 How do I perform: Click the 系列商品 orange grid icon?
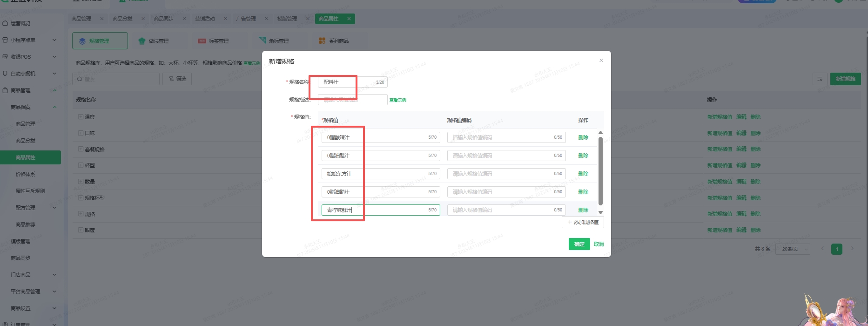(x=322, y=41)
